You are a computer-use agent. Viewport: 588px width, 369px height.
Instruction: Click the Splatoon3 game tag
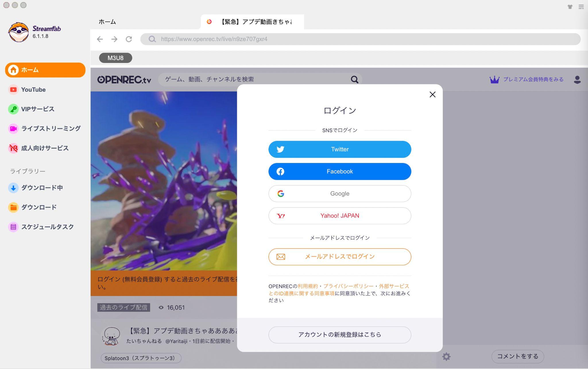tap(141, 358)
